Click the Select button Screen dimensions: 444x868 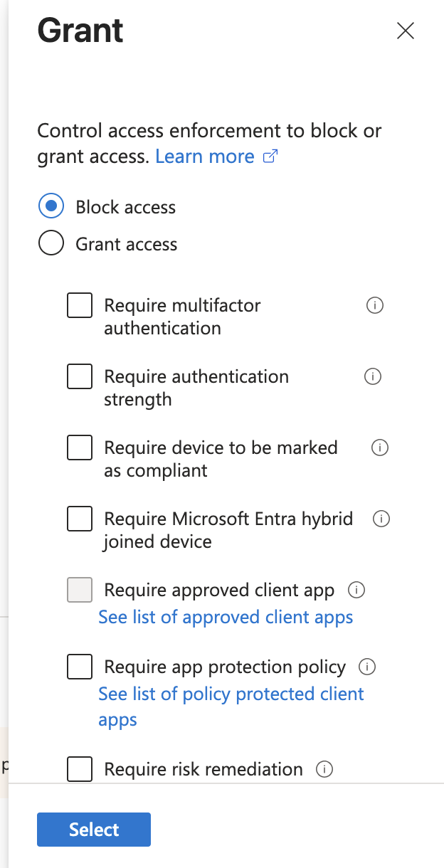[94, 830]
